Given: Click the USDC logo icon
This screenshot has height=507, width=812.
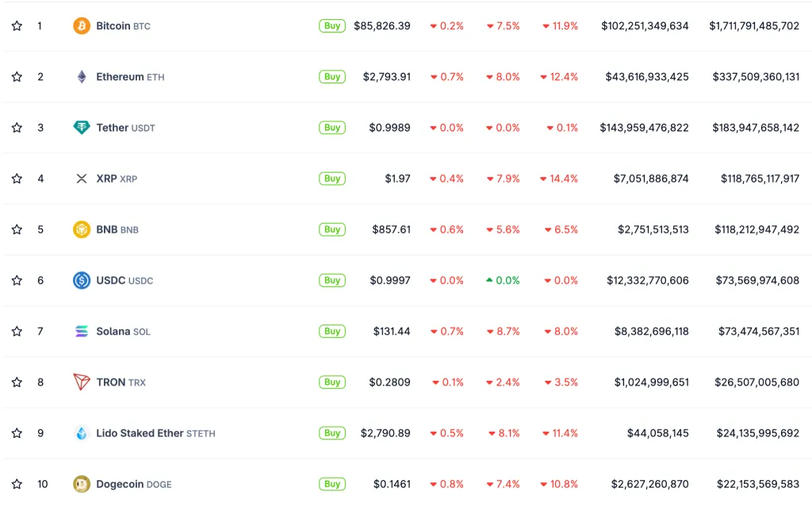Looking at the screenshot, I should pos(82,280).
